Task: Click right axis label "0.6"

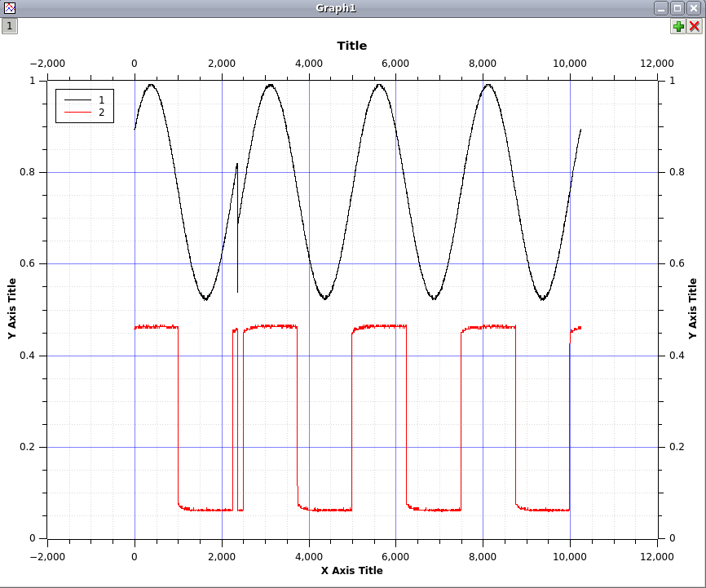Action: 677,263
